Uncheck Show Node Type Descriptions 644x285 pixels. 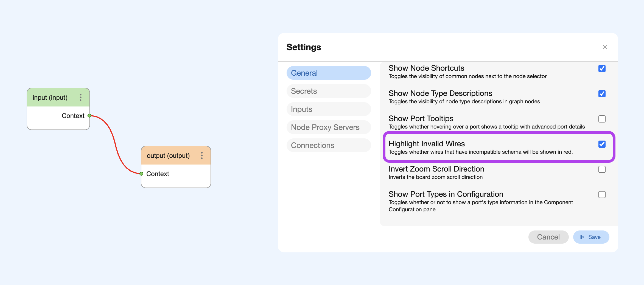602,94
